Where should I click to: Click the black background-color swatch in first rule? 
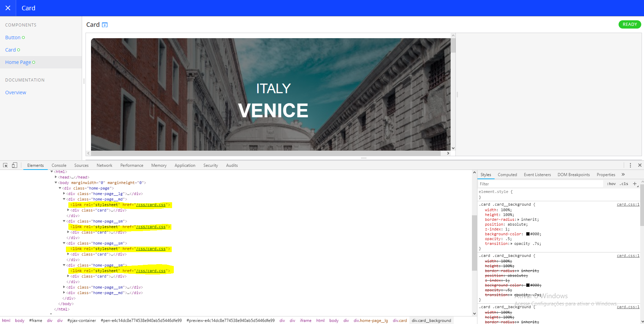click(x=528, y=234)
